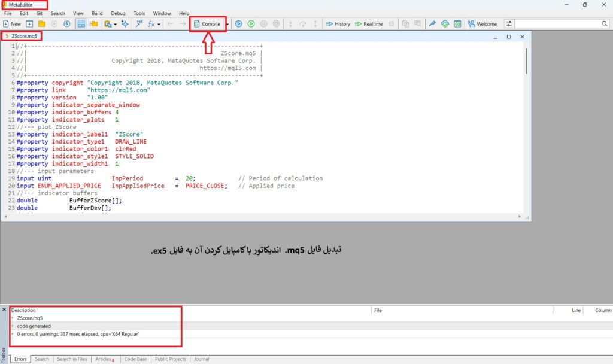Select the Articles tab in the Toolbox

point(105,359)
